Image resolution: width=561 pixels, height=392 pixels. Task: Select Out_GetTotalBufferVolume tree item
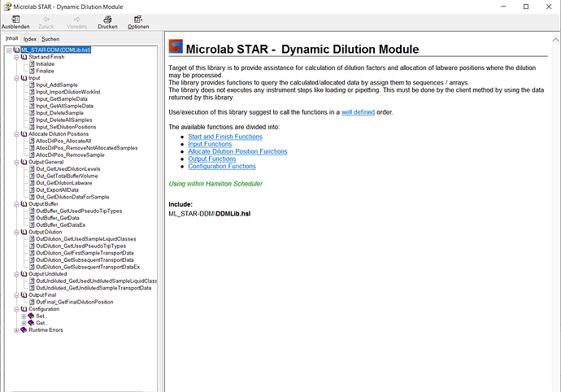tap(67, 176)
